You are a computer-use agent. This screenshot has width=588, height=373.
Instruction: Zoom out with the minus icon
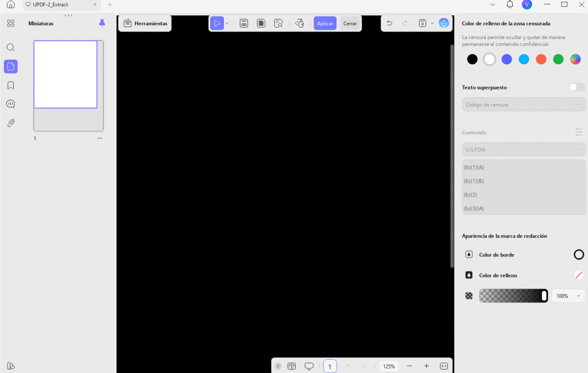click(409, 366)
